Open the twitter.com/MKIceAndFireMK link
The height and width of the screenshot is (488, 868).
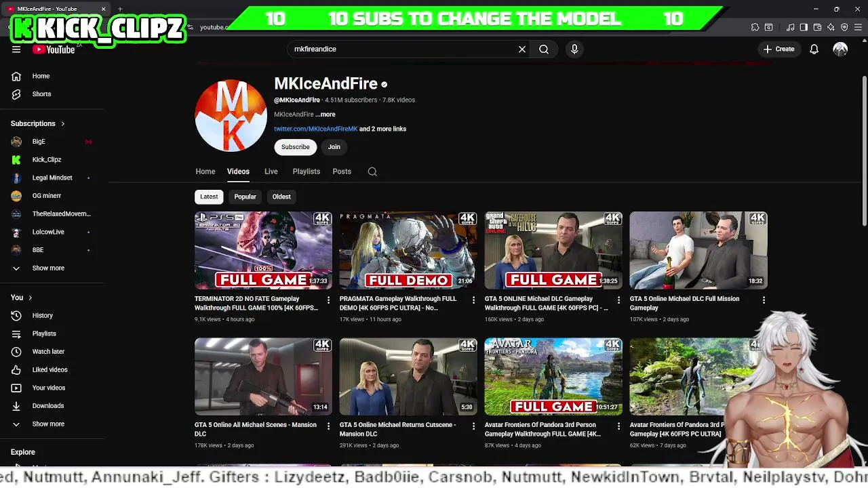point(315,129)
